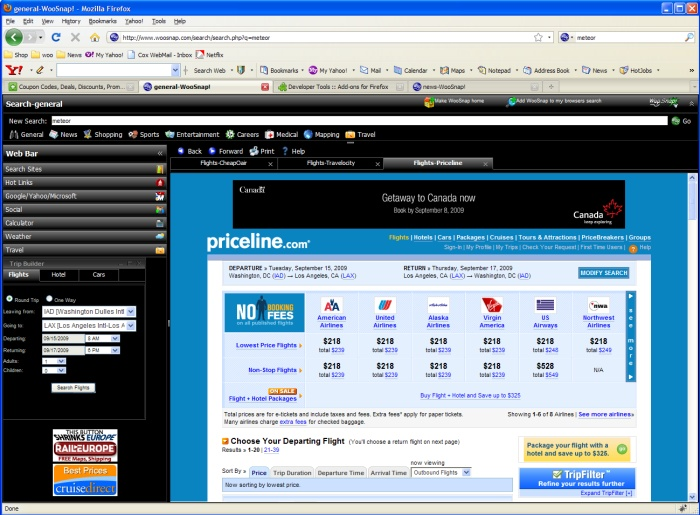Image resolution: width=700 pixels, height=515 pixels.
Task: Select the Entertainment search category
Action: tap(192, 134)
